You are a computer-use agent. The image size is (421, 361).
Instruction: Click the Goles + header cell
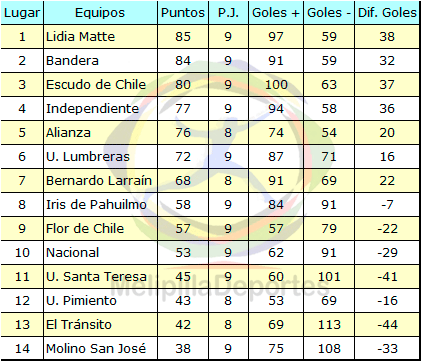[x=276, y=13]
